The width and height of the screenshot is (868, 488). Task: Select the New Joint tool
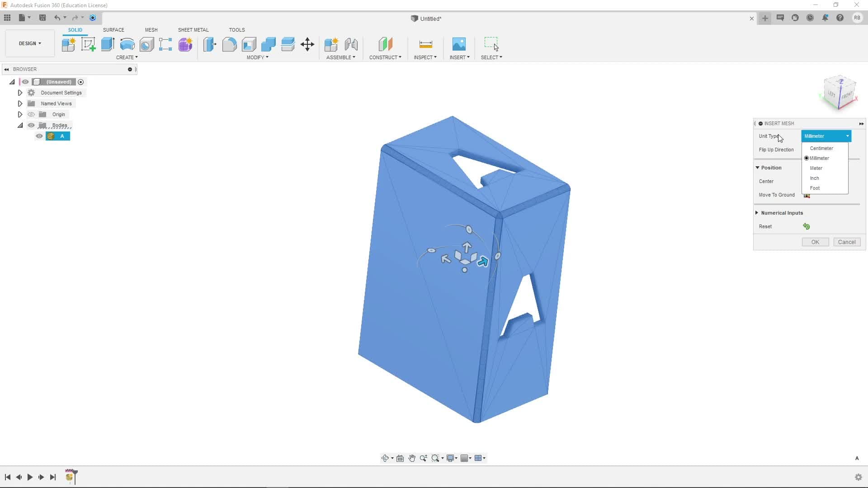[331, 44]
